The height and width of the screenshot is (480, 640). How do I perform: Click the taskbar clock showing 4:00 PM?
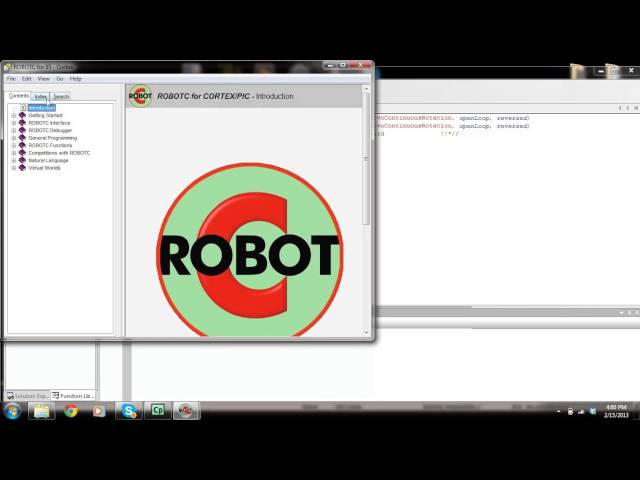pos(616,411)
